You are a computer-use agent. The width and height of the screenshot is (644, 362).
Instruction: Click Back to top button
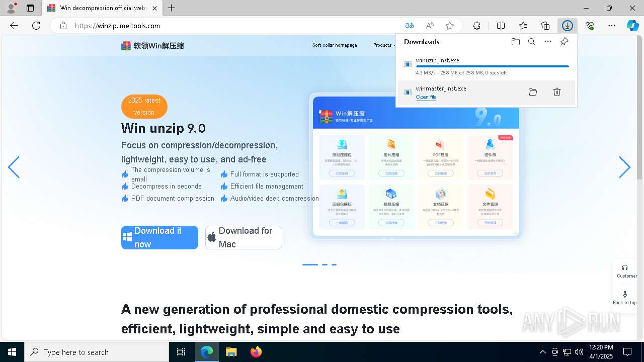click(x=625, y=298)
